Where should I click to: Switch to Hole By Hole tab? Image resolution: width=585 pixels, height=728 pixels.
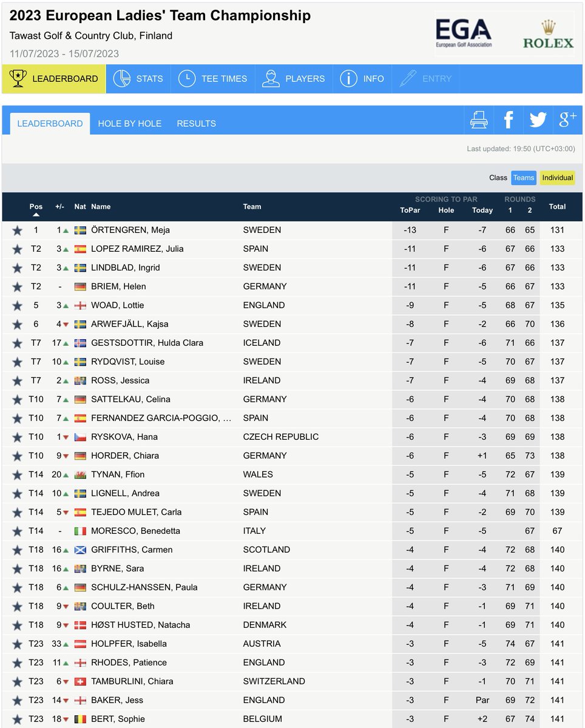130,123
